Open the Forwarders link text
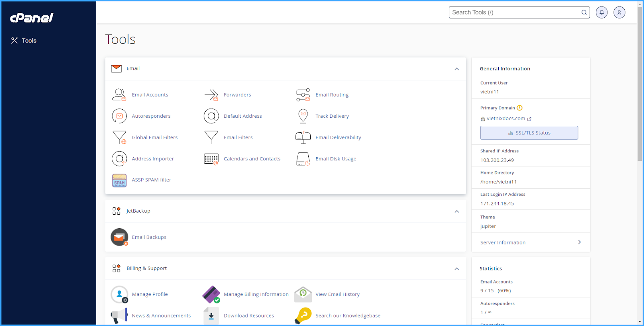The height and width of the screenshot is (326, 644). [x=237, y=95]
